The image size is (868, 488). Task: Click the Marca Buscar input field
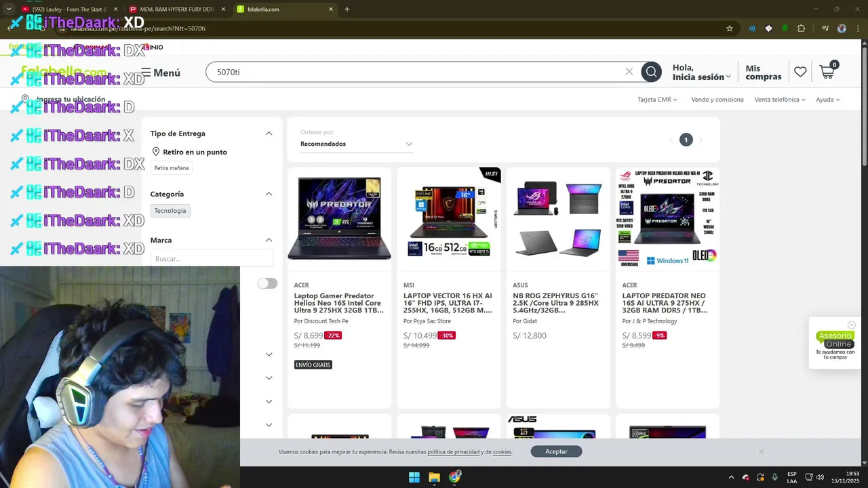point(212,258)
